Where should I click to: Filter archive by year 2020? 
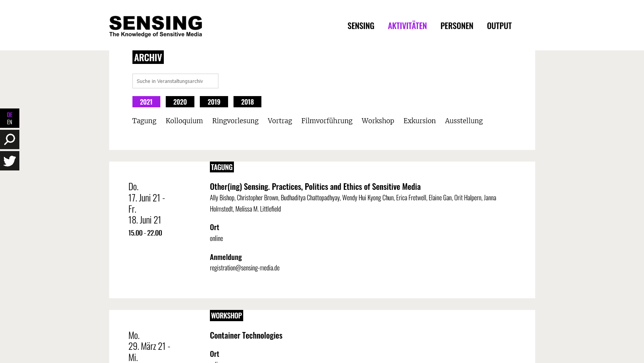[180, 102]
